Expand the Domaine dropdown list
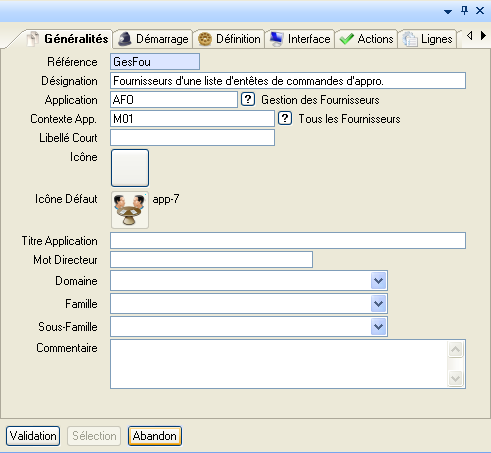The width and height of the screenshot is (491, 453). [x=378, y=281]
